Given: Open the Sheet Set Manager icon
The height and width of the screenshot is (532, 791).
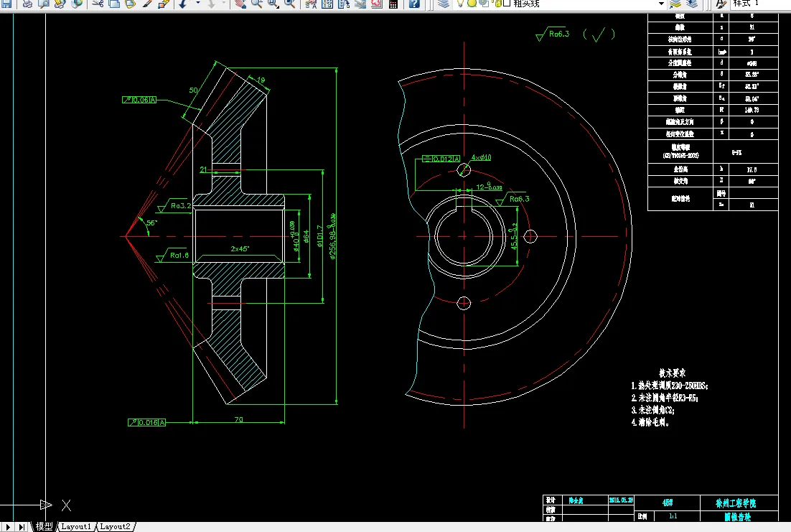Looking at the screenshot, I should (x=360, y=4).
